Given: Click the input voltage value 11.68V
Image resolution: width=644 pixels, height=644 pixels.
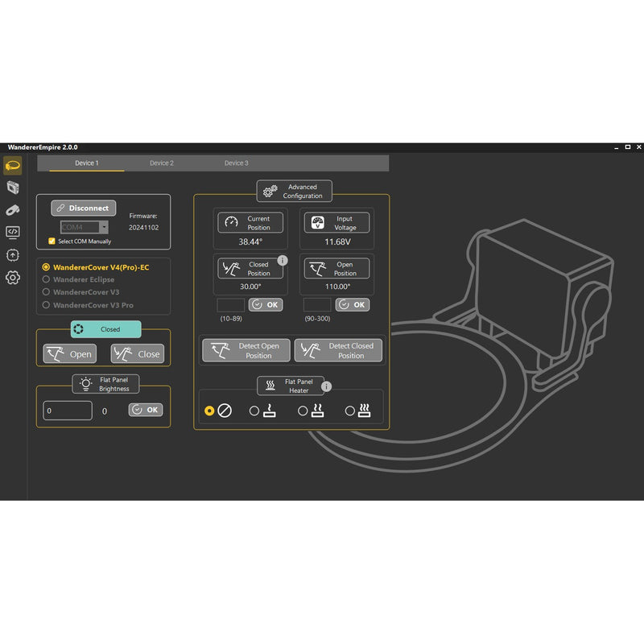Looking at the screenshot, I should pyautogui.click(x=337, y=242).
